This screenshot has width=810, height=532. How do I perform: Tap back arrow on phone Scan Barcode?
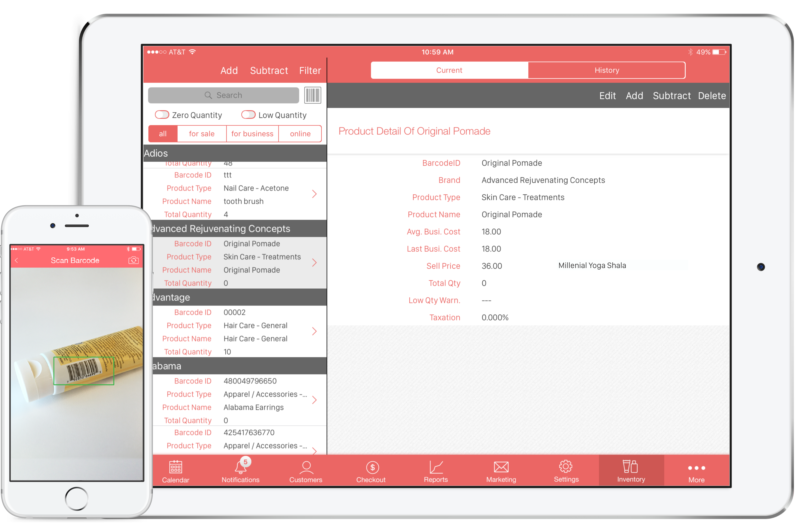click(16, 260)
